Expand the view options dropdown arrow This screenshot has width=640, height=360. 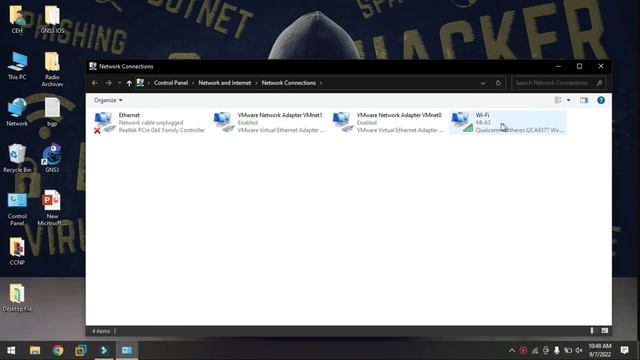[569, 100]
